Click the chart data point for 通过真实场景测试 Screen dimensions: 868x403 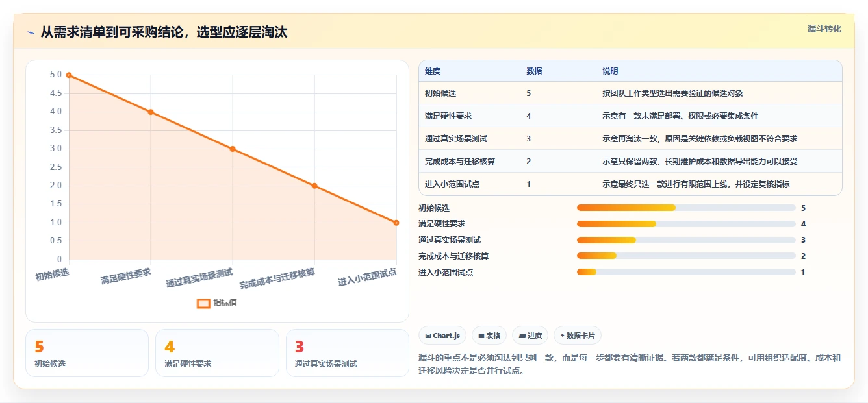(233, 149)
